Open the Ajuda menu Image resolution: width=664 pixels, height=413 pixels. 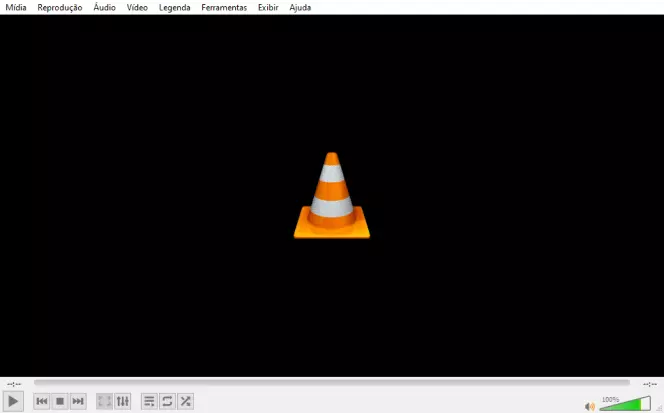click(300, 8)
